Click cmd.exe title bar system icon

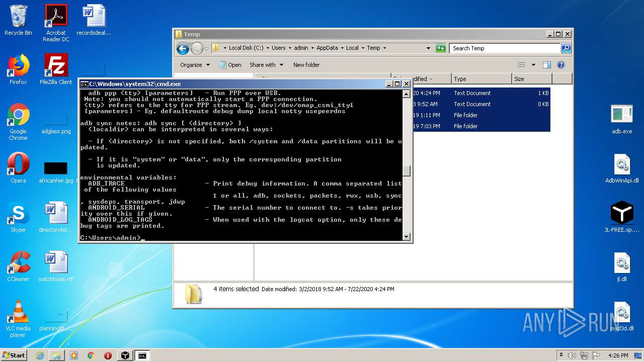[x=84, y=84]
